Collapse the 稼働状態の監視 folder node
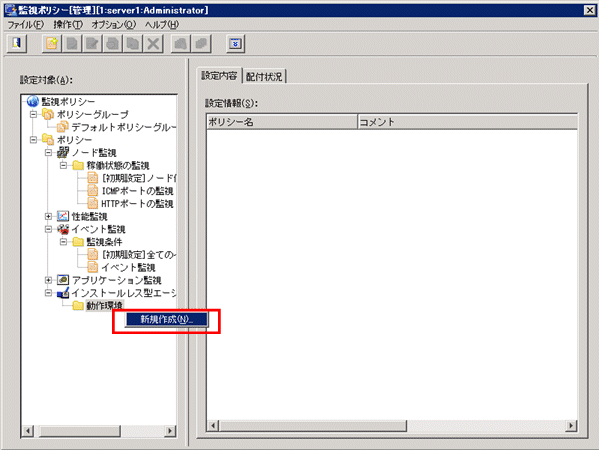The image size is (599, 450). pyautogui.click(x=63, y=165)
